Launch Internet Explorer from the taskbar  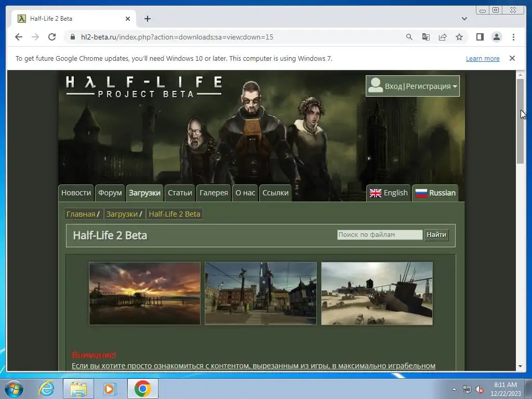pyautogui.click(x=46, y=389)
